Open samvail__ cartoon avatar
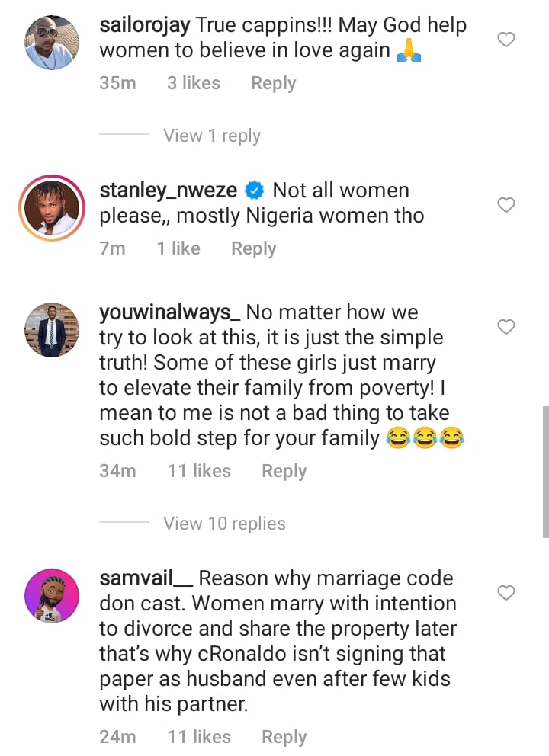The height and width of the screenshot is (756, 549). pyautogui.click(x=52, y=595)
